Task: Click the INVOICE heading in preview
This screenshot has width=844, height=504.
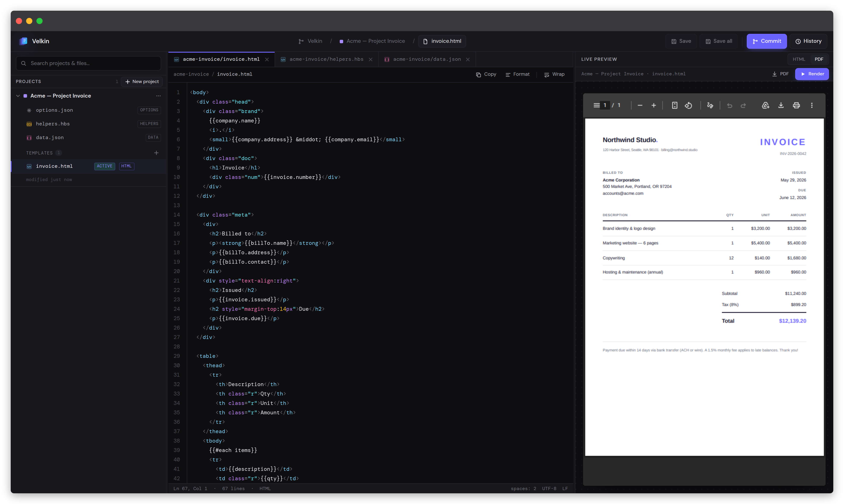Action: pos(783,142)
